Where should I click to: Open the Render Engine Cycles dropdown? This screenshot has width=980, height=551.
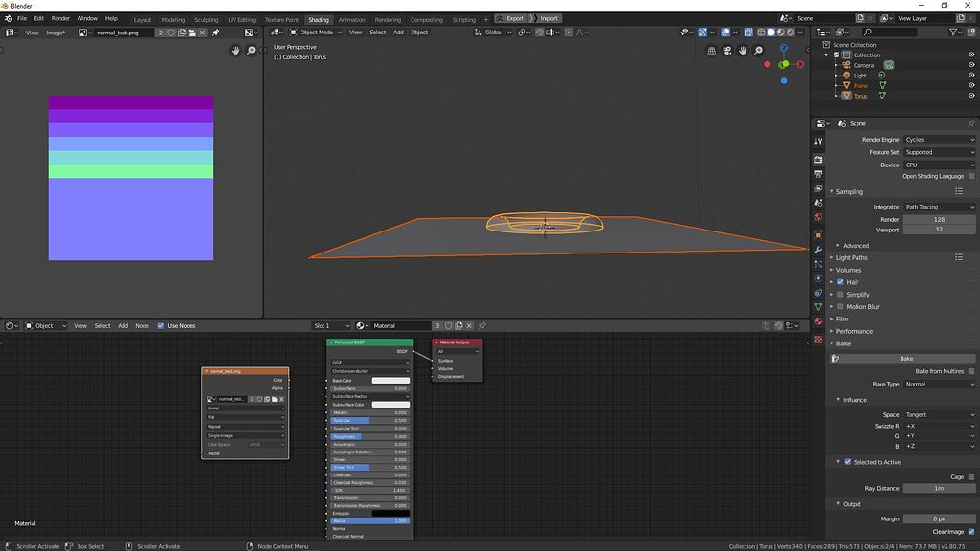point(940,140)
